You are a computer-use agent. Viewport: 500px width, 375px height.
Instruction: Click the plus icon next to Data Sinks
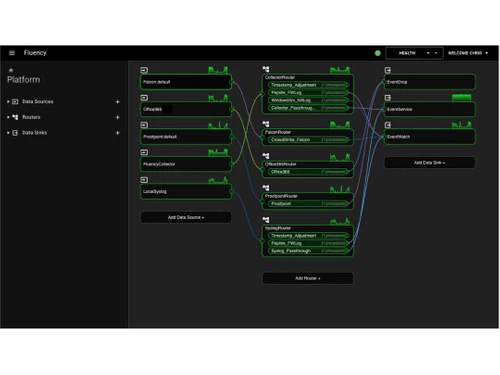[x=117, y=133]
